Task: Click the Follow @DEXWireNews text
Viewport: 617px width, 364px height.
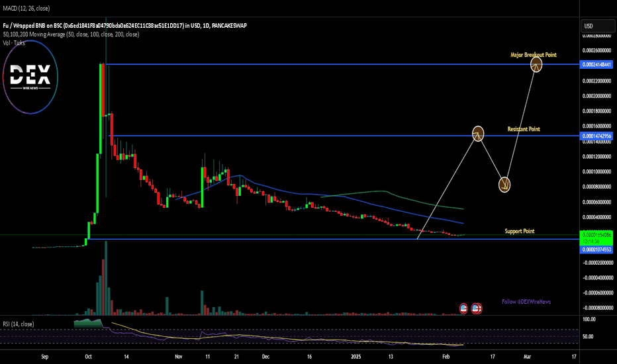Action: pos(526,302)
